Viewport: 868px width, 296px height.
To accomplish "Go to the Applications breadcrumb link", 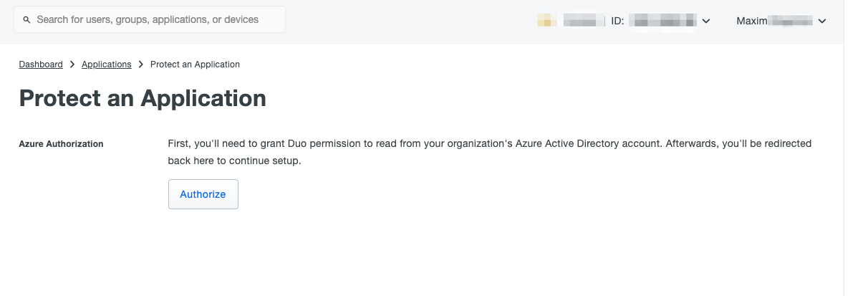I will tap(107, 65).
